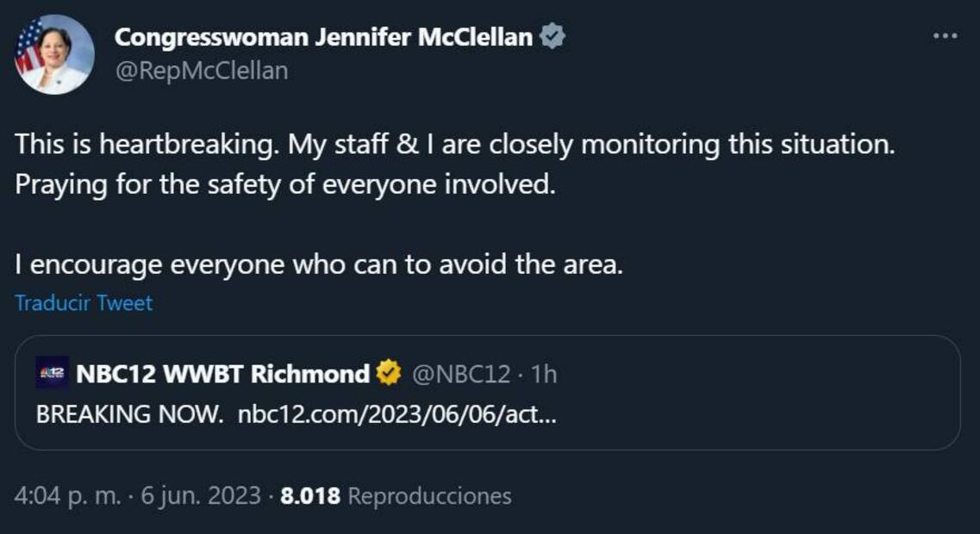
Task: Click the "Praying for the safety" tweet line
Action: 284,184
